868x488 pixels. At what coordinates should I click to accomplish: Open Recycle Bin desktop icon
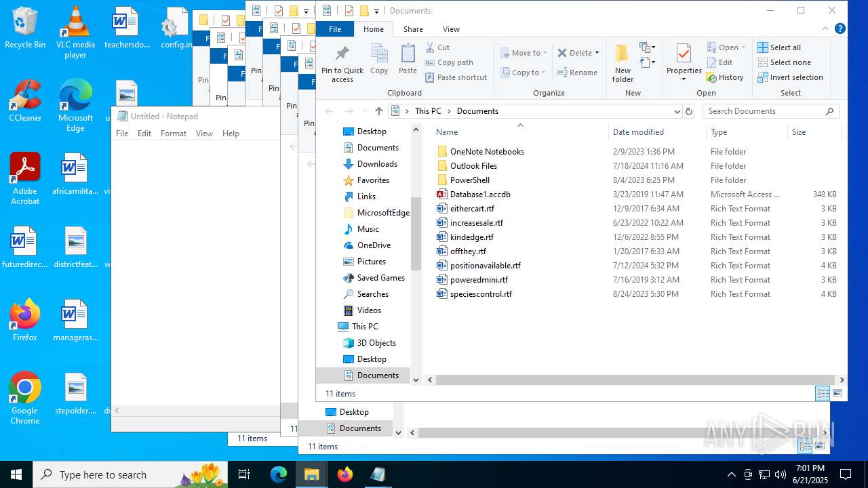tap(25, 28)
